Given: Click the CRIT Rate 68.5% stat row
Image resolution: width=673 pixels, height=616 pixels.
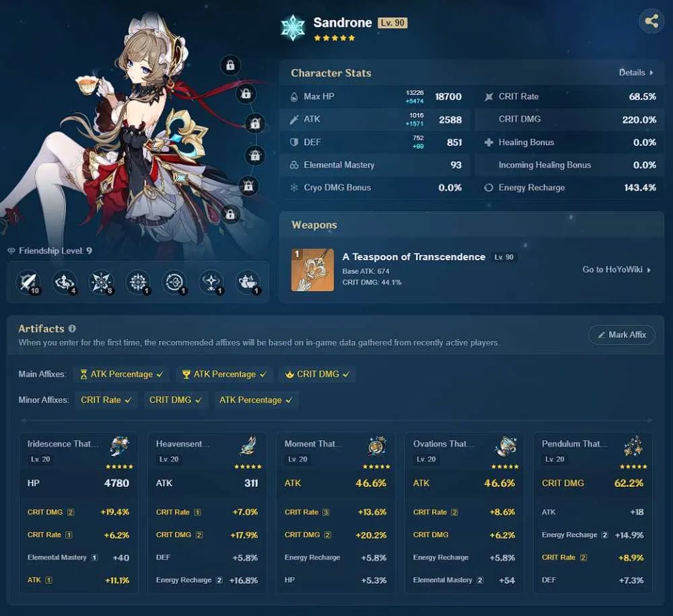Looking at the screenshot, I should [569, 97].
